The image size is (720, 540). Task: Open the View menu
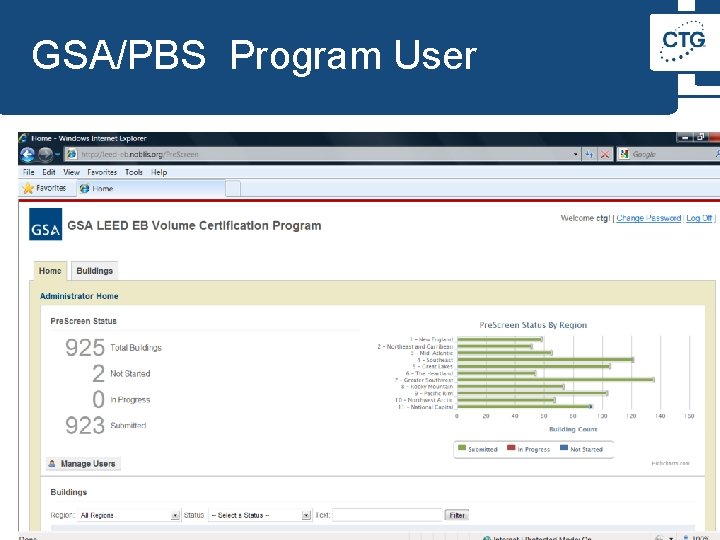[x=71, y=172]
